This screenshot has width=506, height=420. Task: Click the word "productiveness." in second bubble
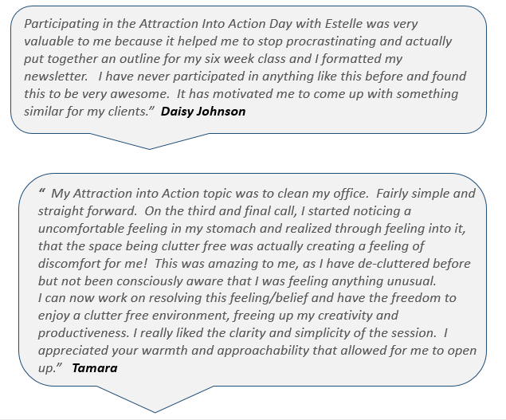coord(84,333)
